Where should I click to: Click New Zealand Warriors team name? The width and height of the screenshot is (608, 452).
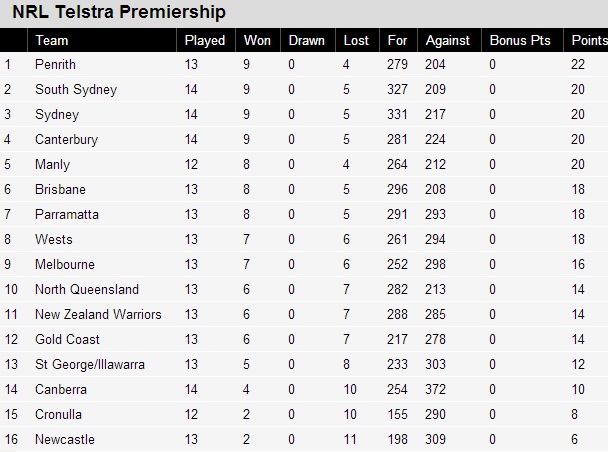pyautogui.click(x=98, y=315)
